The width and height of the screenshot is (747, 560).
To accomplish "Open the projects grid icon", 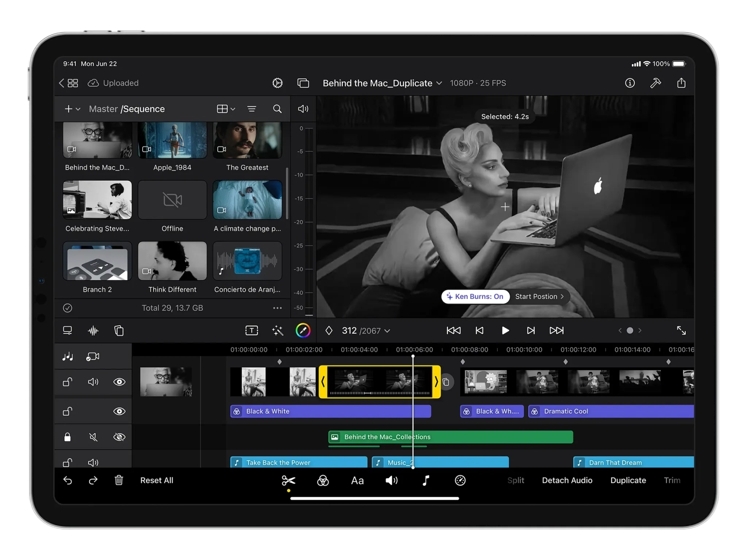I will pyautogui.click(x=73, y=83).
